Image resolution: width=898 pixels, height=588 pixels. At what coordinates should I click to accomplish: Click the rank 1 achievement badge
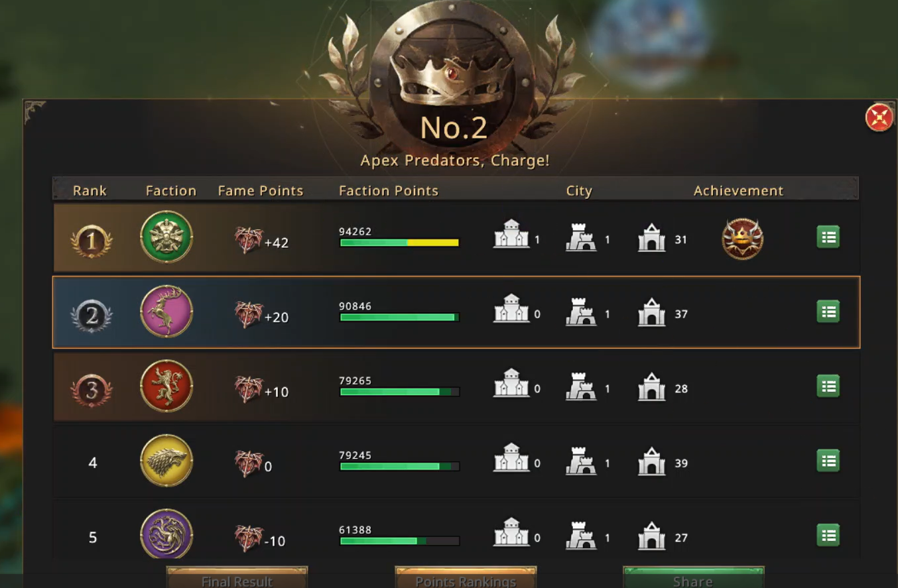742,239
